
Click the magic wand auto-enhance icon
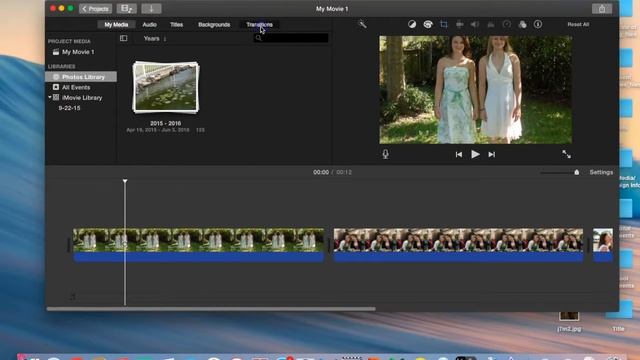pos(362,24)
